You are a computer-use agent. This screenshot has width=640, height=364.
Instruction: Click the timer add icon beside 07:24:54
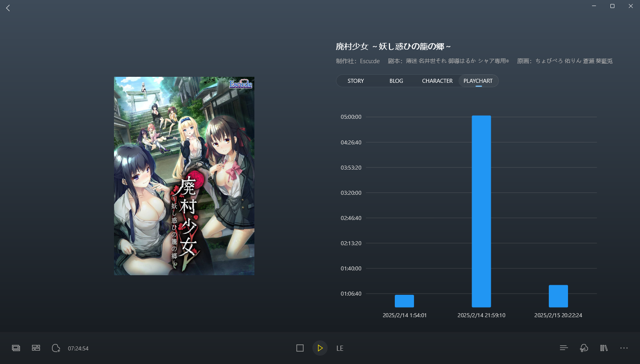tap(56, 348)
